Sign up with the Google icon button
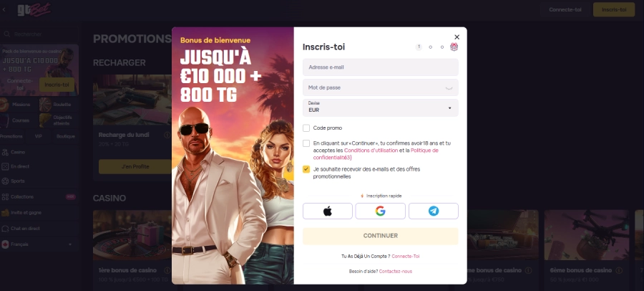Viewport: 644px width, 291px height. 381,211
